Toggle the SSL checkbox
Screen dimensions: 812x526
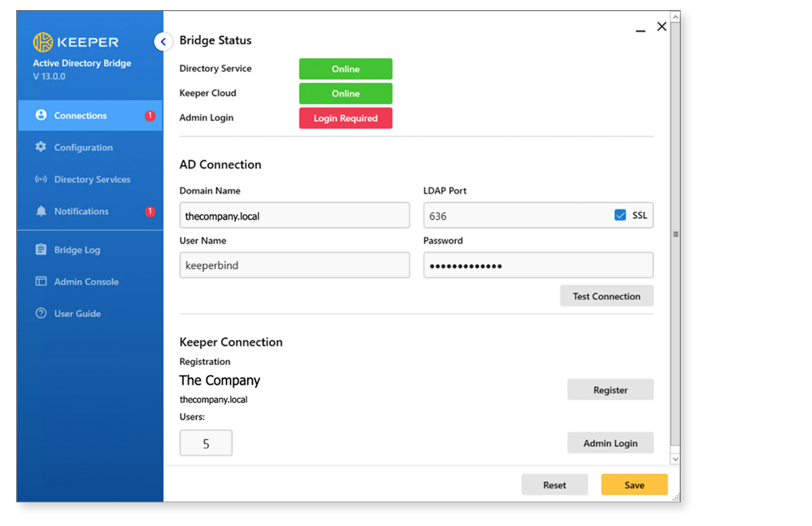(x=620, y=215)
